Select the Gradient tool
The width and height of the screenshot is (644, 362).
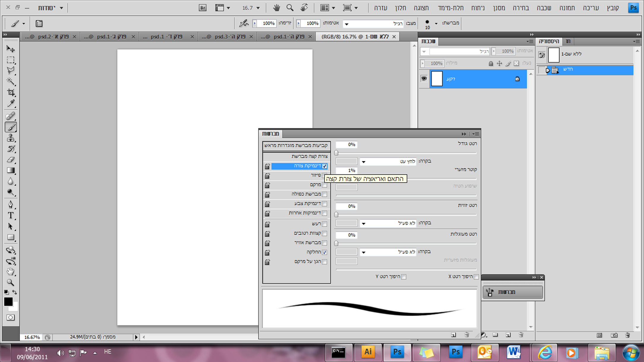click(x=11, y=170)
